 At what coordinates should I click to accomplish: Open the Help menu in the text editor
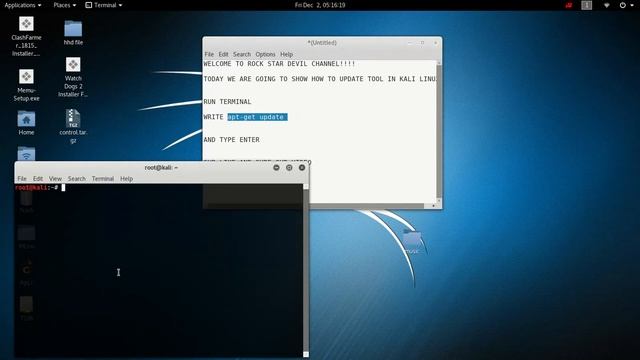click(287, 54)
